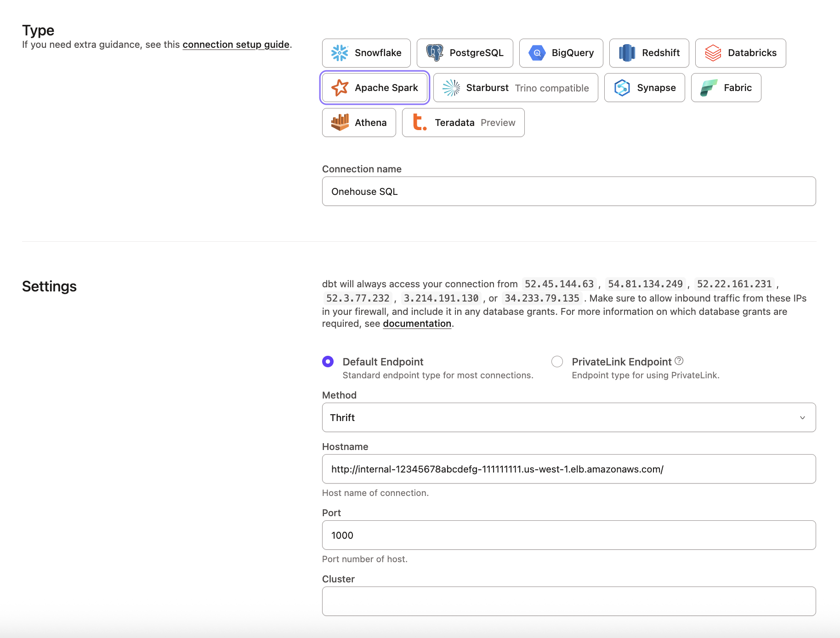Choose the Fabric connection type

pyautogui.click(x=726, y=88)
